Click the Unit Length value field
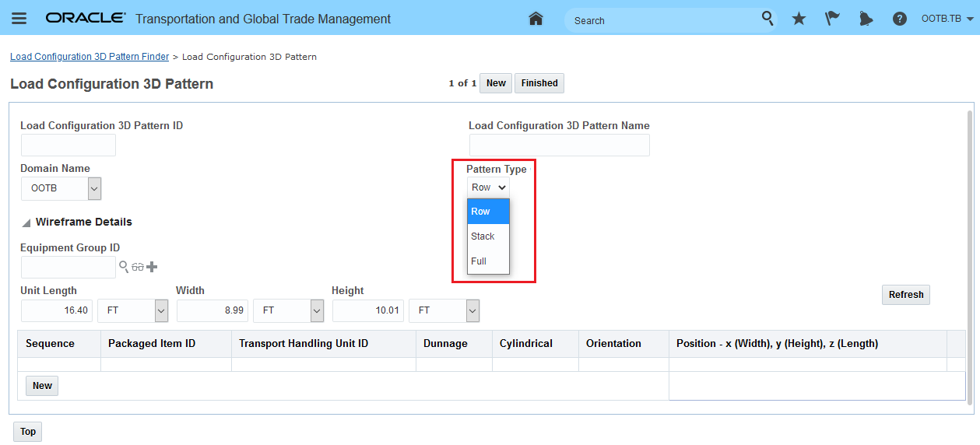The height and width of the screenshot is (445, 980). (58, 310)
